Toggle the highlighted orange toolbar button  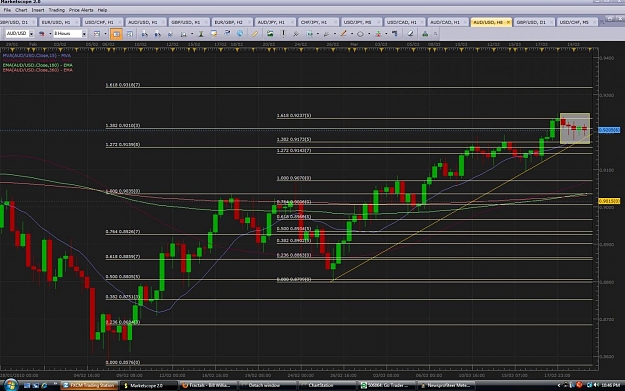click(116, 34)
